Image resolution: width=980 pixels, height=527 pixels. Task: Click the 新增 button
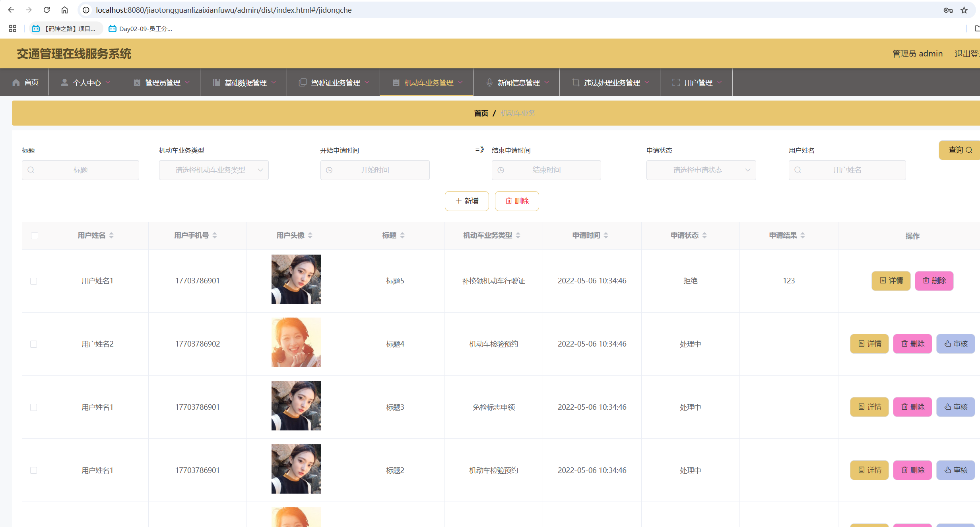tap(467, 201)
